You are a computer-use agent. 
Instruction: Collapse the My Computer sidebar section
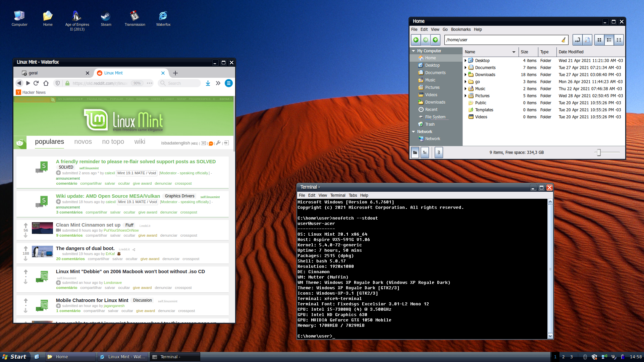414,51
